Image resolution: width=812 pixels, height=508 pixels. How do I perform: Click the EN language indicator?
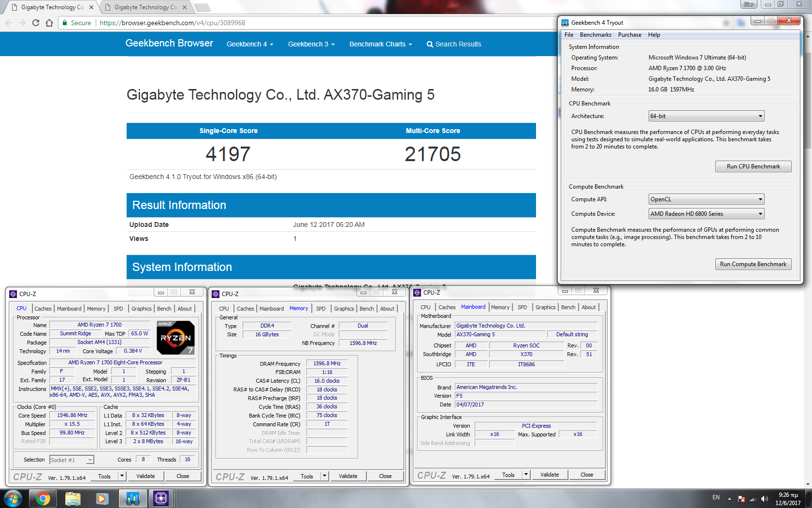pyautogui.click(x=716, y=497)
